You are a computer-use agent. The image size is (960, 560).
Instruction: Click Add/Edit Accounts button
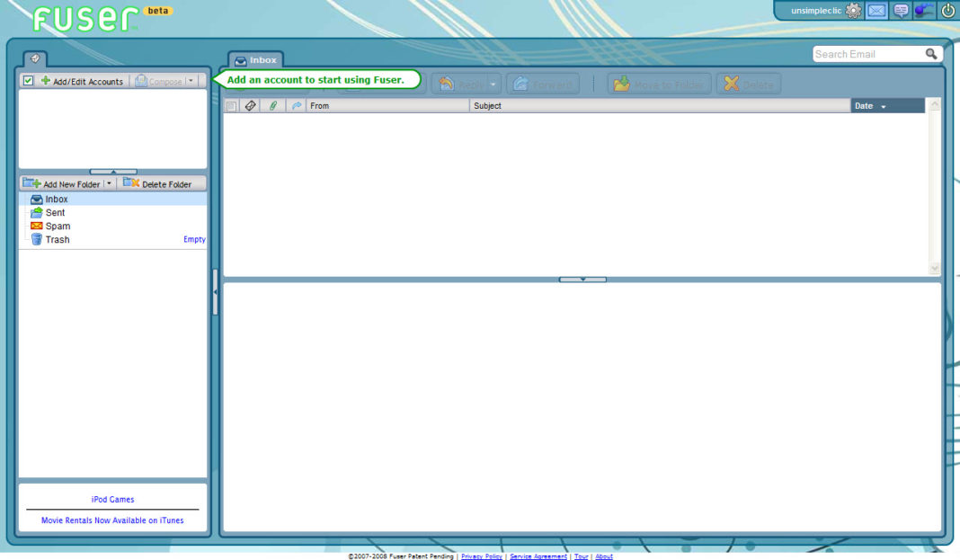point(82,81)
